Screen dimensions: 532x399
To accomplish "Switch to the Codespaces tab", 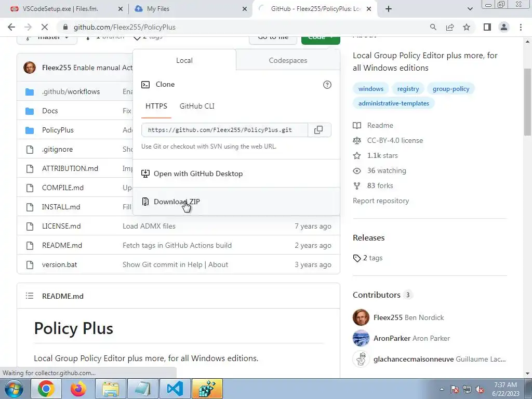I will click(288, 60).
